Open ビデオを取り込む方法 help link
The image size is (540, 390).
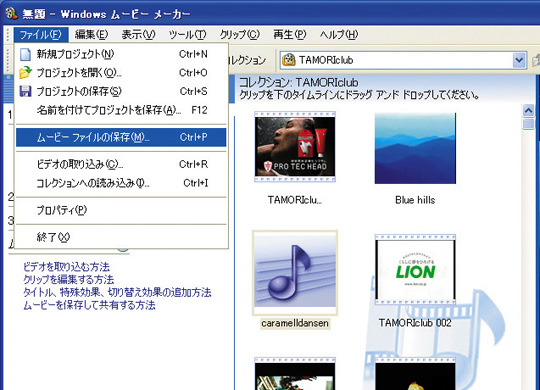pos(66,267)
